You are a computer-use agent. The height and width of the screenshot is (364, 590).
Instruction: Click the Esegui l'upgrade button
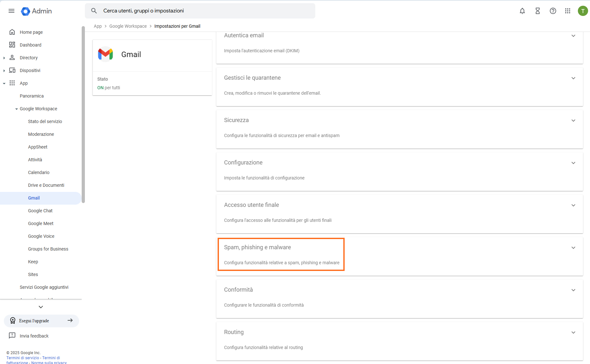tap(41, 321)
